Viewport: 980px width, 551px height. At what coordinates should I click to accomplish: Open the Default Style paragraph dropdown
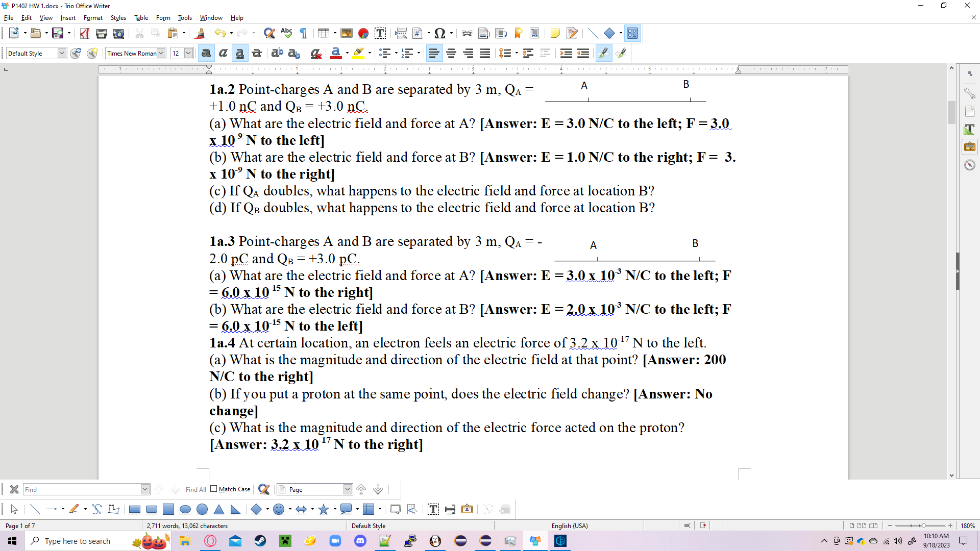62,53
